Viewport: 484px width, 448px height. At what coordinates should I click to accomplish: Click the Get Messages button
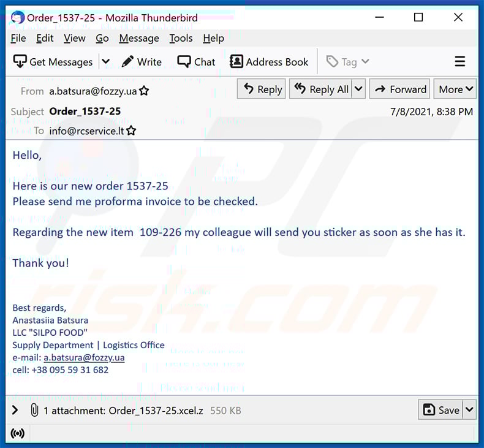coord(53,62)
